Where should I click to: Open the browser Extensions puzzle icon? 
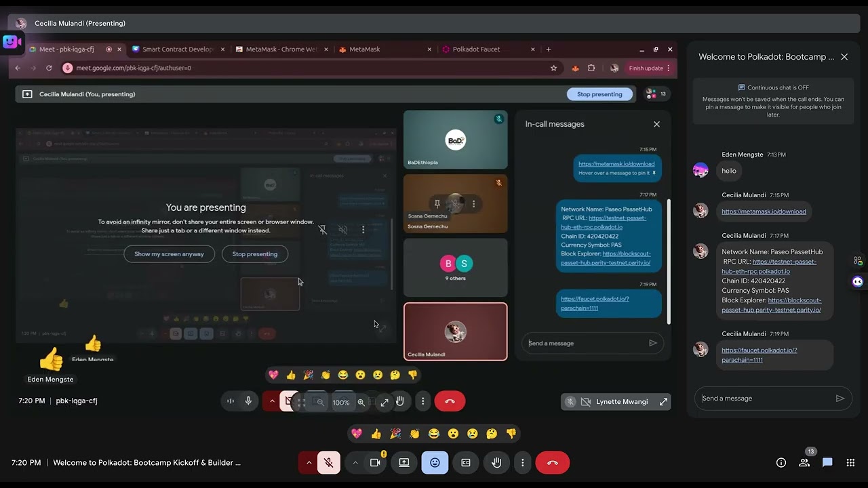point(591,68)
